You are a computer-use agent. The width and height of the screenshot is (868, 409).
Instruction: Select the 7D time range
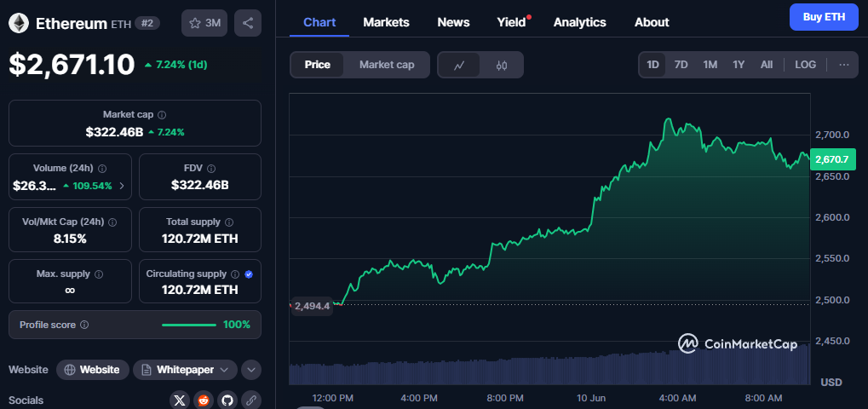[x=681, y=65]
